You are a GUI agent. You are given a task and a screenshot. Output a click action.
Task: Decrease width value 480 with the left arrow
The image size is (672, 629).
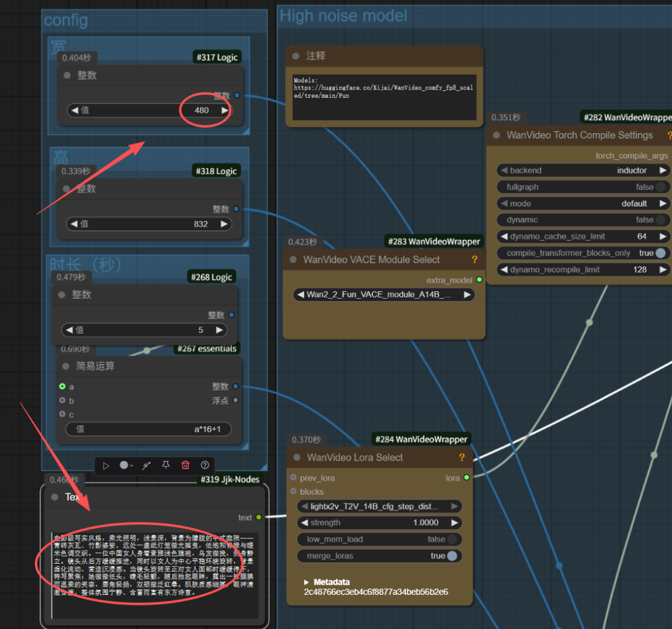75,111
